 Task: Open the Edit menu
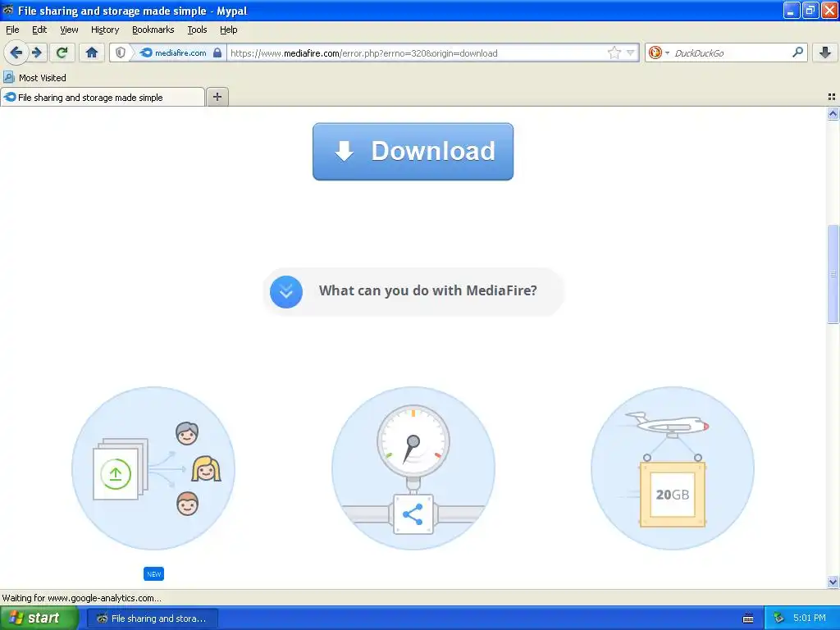tap(39, 30)
